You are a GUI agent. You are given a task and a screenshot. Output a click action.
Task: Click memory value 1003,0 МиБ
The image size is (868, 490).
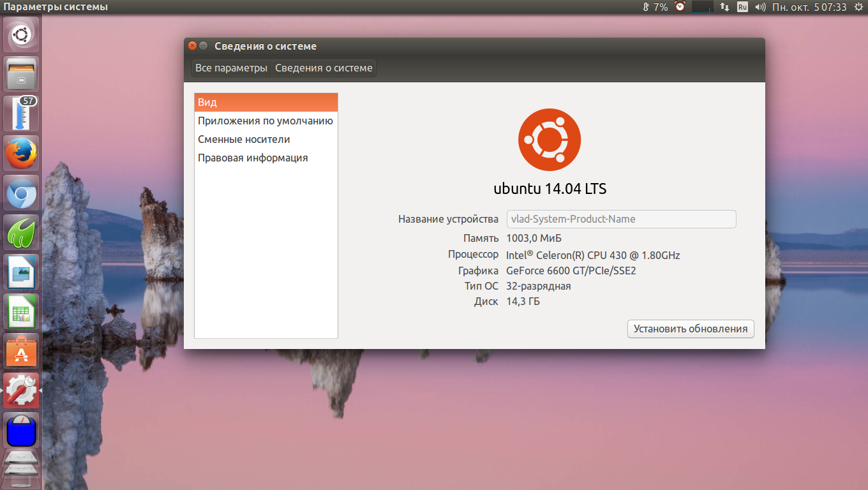(x=534, y=238)
